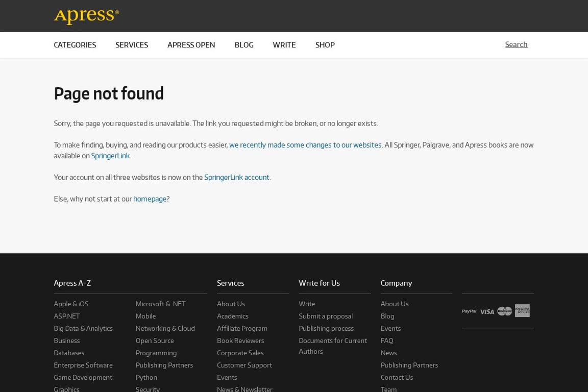Viewport: 588px width, 392px height.
Task: Open the SpringerLink account link
Action: pos(237,178)
